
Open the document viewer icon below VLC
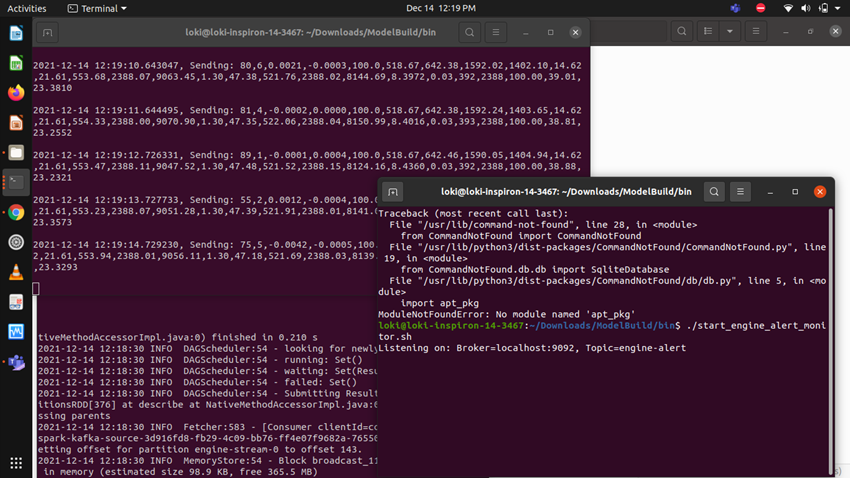(x=16, y=302)
